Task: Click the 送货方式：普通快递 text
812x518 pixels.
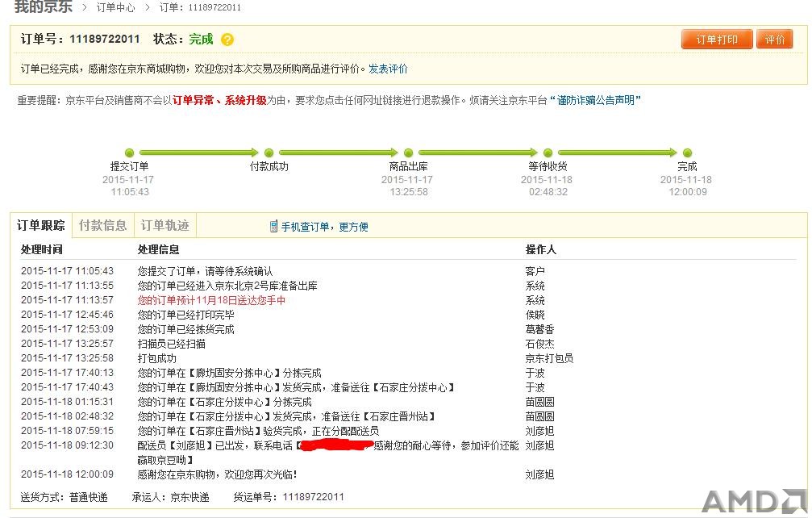Action: pos(65,497)
